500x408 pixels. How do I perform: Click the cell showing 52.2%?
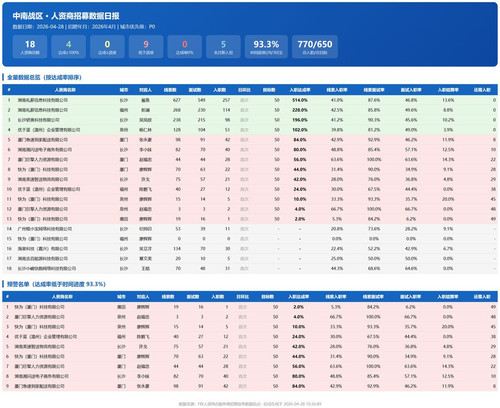tap(374, 249)
